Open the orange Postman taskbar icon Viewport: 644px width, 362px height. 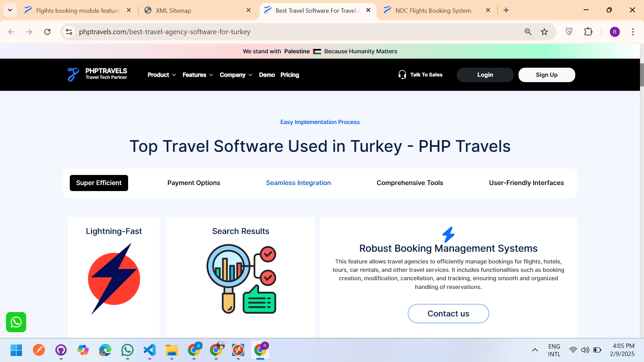pyautogui.click(x=39, y=350)
